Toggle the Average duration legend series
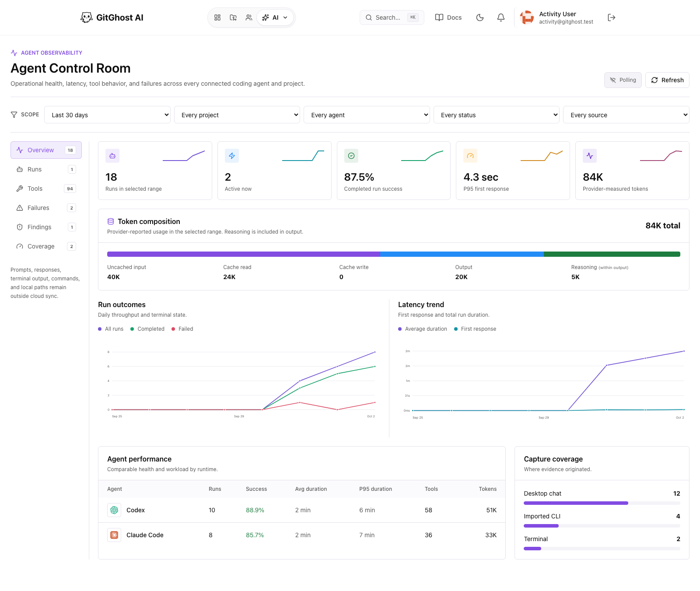This screenshot has width=700, height=591. [x=423, y=329]
